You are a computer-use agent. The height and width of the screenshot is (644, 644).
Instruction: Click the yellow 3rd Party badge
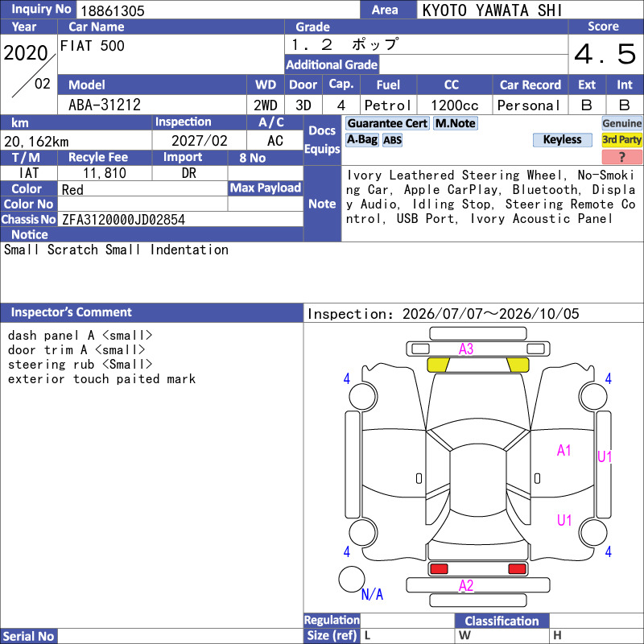tap(621, 139)
